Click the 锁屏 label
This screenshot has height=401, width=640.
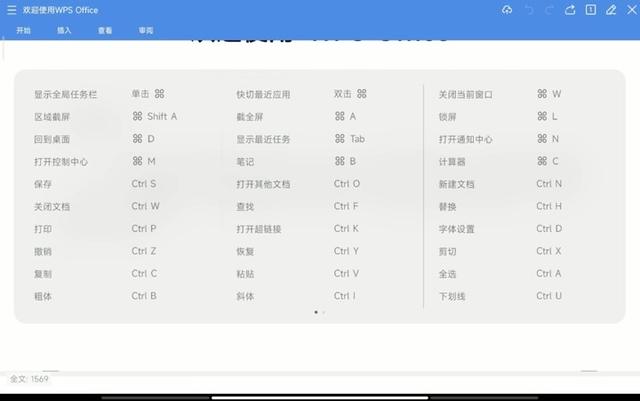click(x=448, y=117)
